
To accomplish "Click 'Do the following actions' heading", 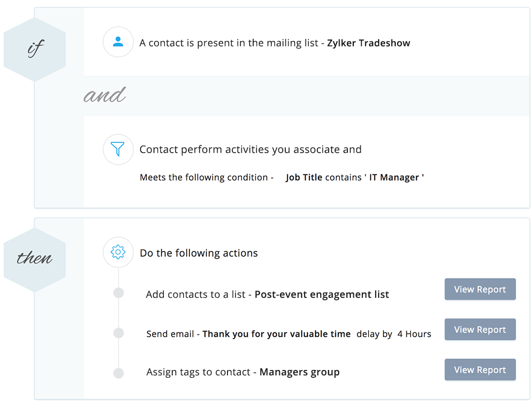I will pos(199,253).
